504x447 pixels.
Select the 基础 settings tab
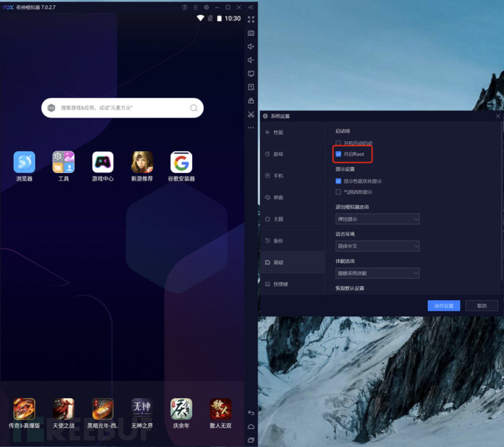point(292,262)
